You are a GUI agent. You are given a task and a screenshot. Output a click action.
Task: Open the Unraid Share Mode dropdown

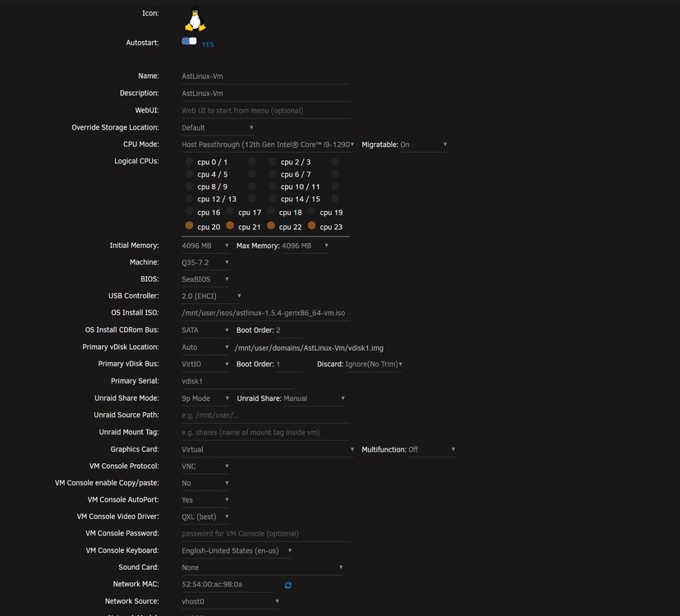tap(205, 398)
